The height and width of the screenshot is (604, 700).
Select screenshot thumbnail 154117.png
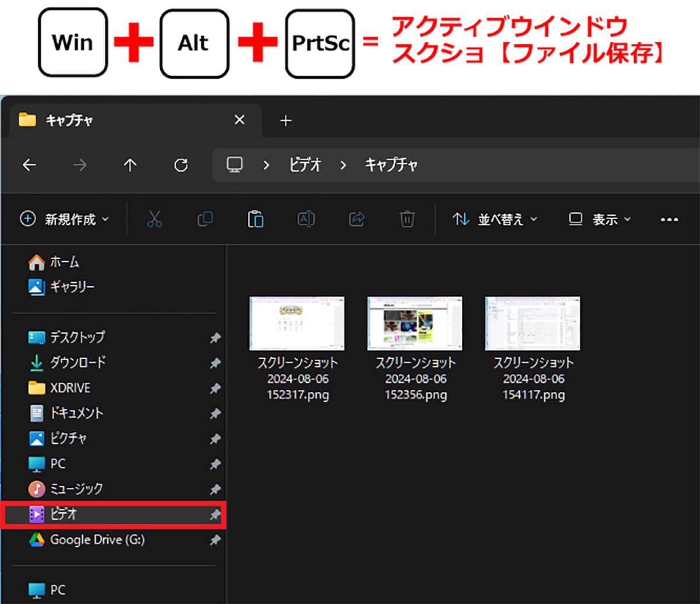click(533, 324)
